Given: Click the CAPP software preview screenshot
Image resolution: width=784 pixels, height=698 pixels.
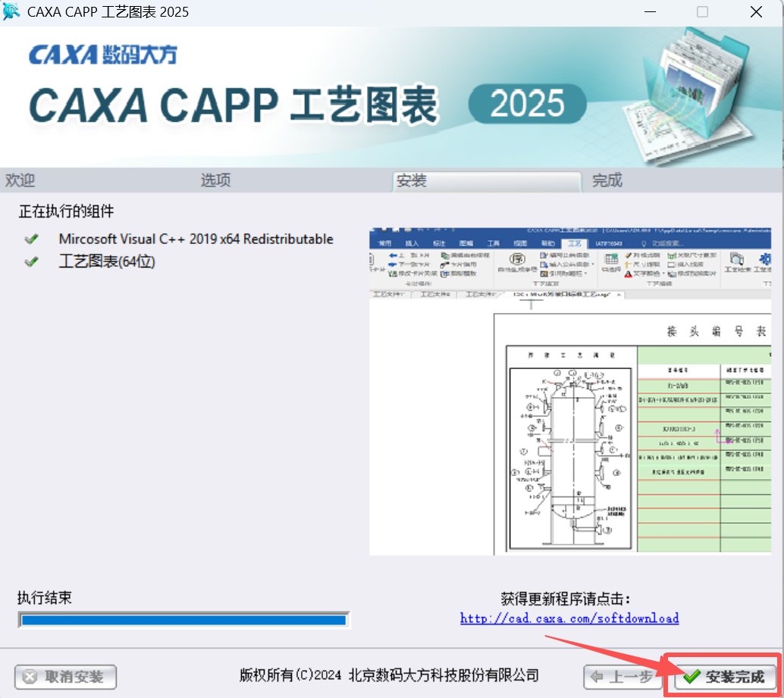Looking at the screenshot, I should click(570, 391).
